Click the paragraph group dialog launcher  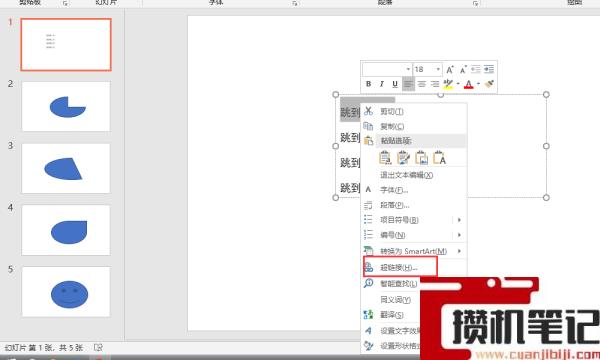click(x=476, y=3)
